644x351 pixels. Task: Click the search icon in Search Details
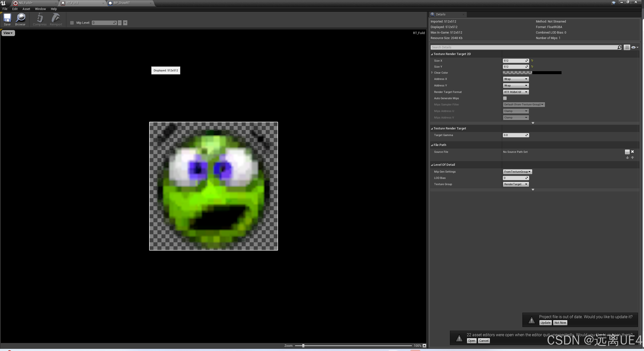(619, 47)
